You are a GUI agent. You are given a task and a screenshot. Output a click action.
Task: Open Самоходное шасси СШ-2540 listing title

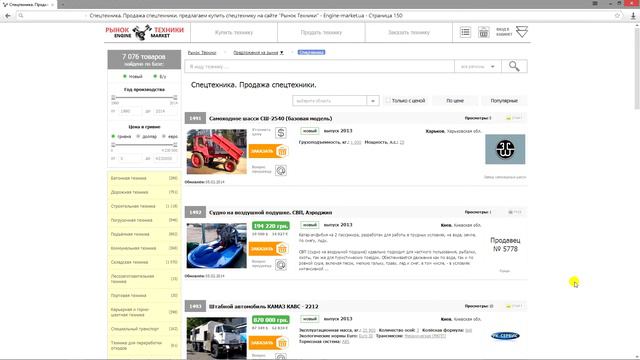click(x=271, y=118)
